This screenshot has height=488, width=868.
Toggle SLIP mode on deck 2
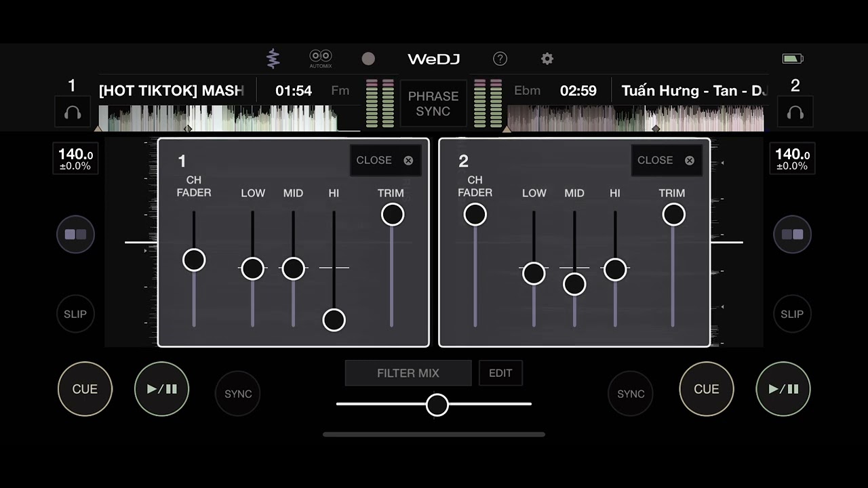point(792,314)
